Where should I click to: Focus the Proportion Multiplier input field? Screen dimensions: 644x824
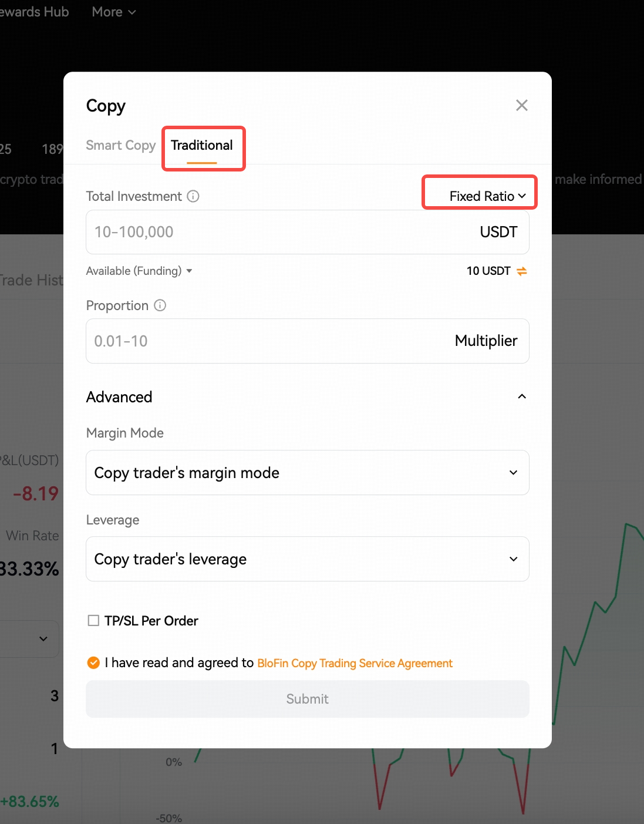(308, 341)
